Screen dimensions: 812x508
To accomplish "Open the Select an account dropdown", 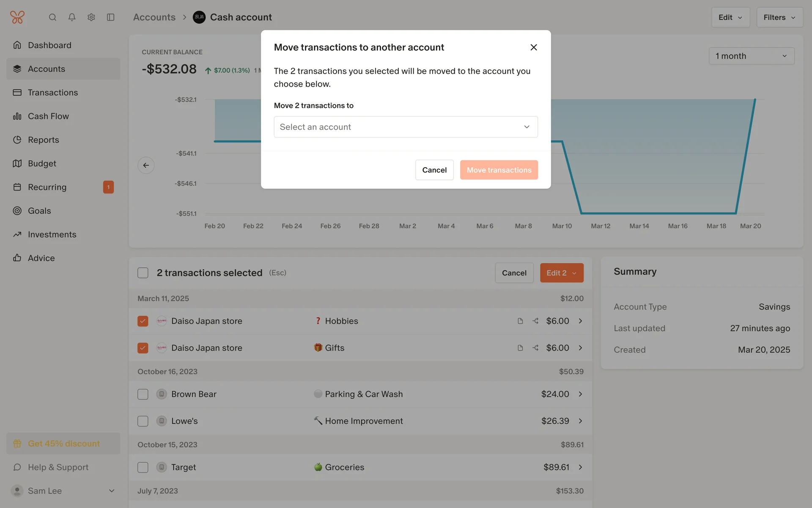I will [406, 127].
